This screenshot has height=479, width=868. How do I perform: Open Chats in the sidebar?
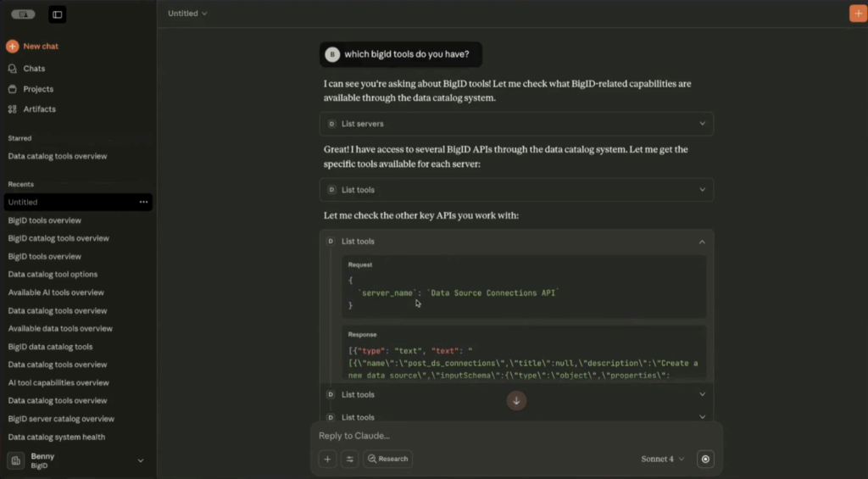tap(34, 69)
